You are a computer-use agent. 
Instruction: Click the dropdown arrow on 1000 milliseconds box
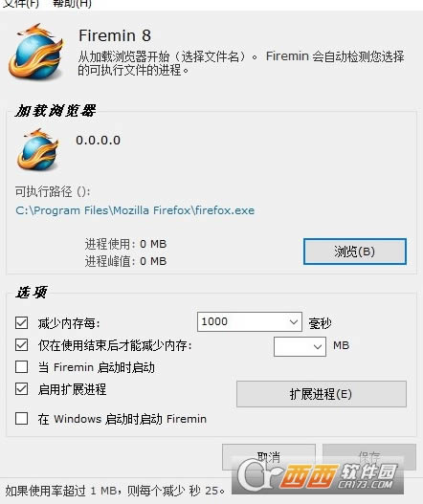293,321
